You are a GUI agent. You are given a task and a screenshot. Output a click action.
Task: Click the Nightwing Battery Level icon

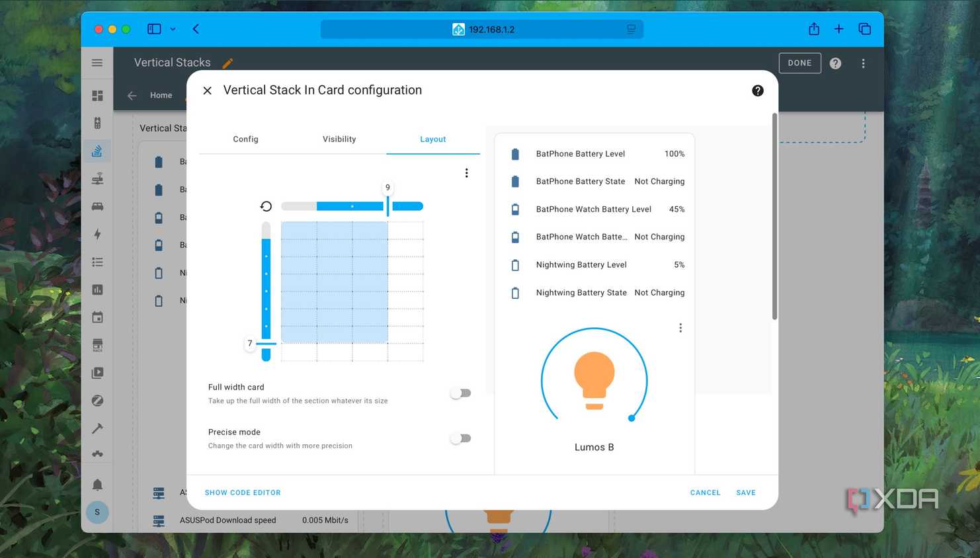point(515,265)
